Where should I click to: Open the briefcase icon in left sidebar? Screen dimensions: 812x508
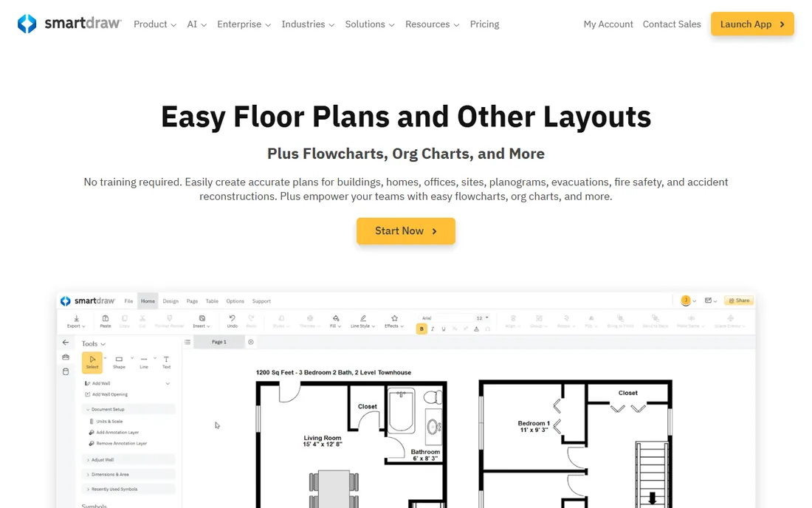pos(66,357)
